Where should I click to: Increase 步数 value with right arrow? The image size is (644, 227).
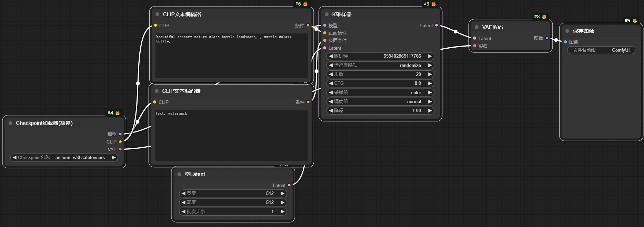[430, 74]
